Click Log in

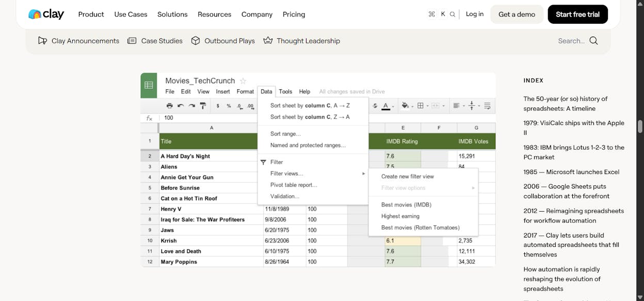pos(475,14)
